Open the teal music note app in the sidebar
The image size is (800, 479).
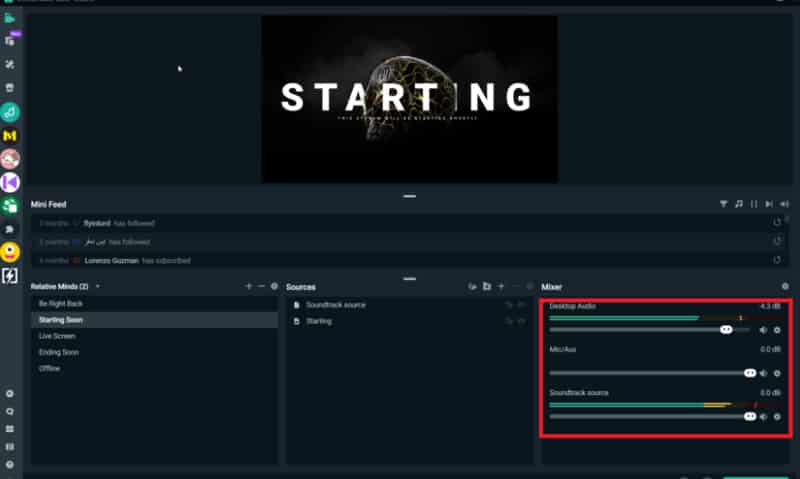[10, 112]
